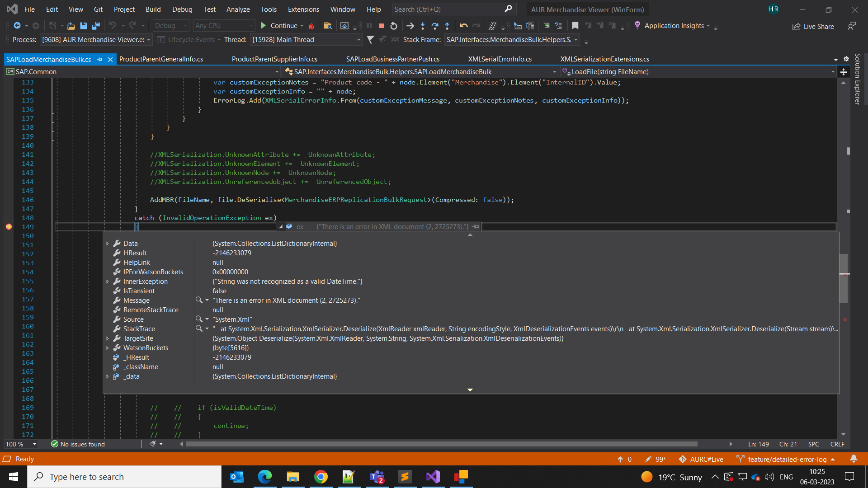Click the horizontal scrollbar of the editor

(441, 444)
